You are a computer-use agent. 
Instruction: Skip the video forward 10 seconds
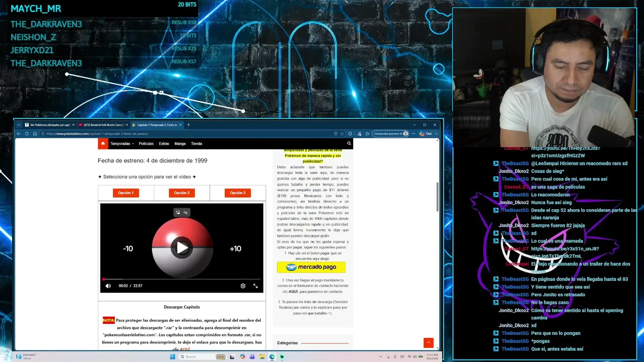click(235, 248)
